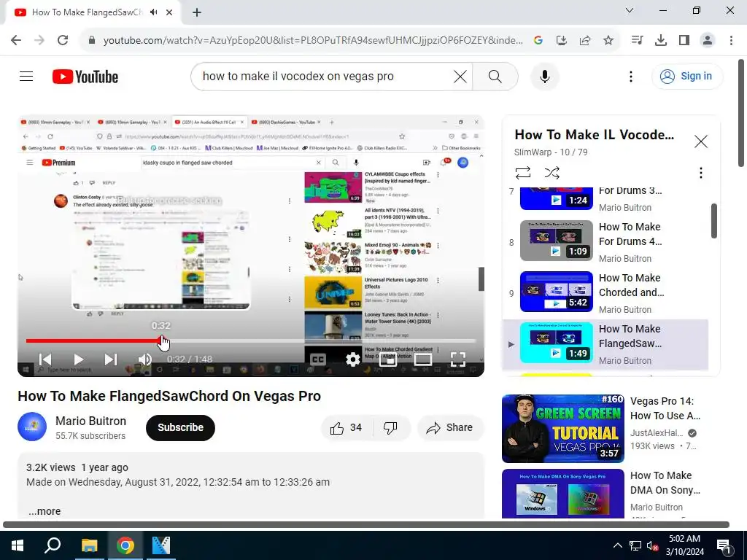The height and width of the screenshot is (560, 747).
Task: Toggle shuffle playlist
Action: 551,172
